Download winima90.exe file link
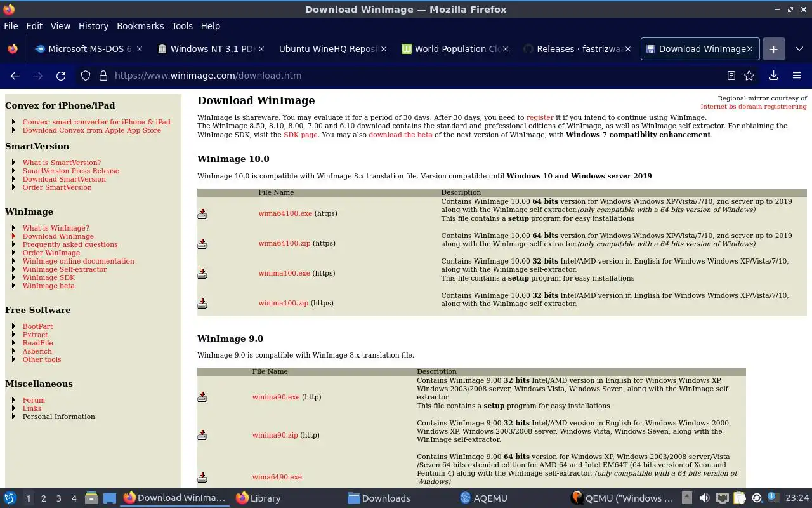The image size is (812, 508). (x=276, y=397)
